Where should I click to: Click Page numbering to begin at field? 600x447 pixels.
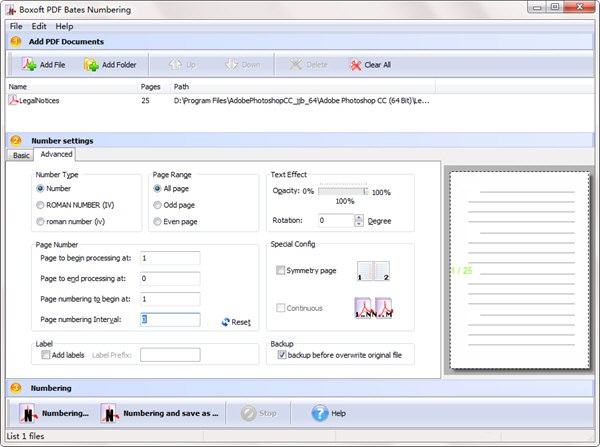170,299
